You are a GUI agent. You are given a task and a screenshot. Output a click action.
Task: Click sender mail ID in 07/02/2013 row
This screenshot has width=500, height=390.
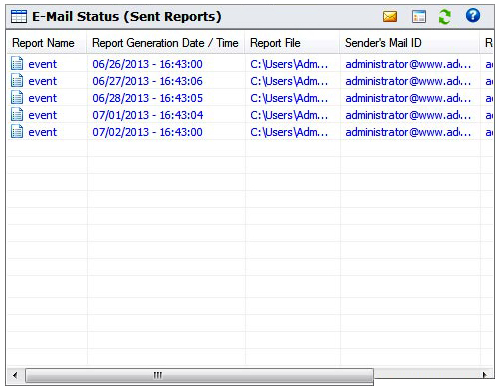tap(408, 132)
